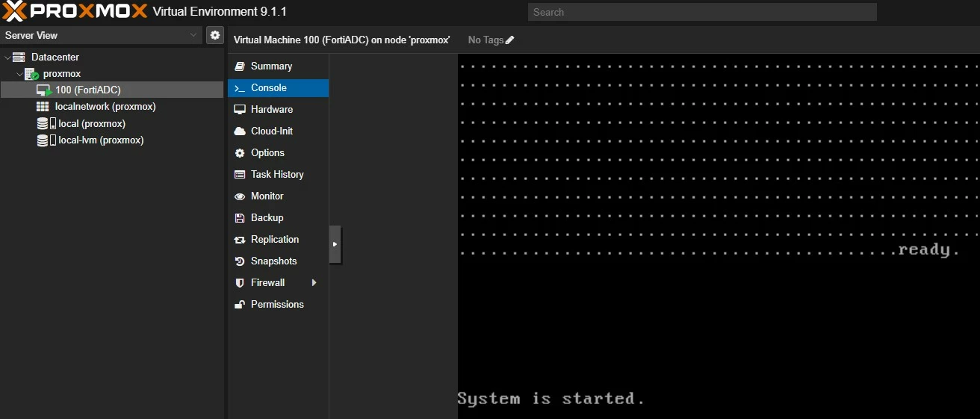Viewport: 980px width, 419px height.
Task: Expand the Firewall submenu arrow
Action: tap(314, 283)
